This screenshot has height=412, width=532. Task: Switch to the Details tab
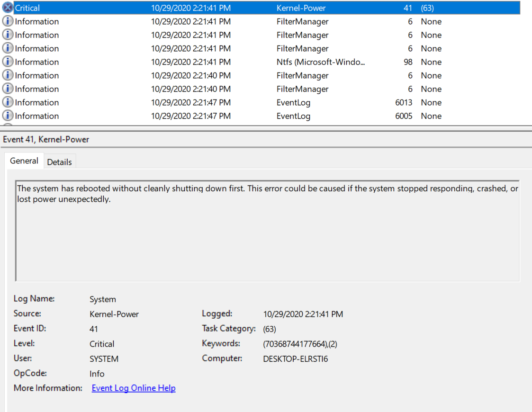(59, 162)
